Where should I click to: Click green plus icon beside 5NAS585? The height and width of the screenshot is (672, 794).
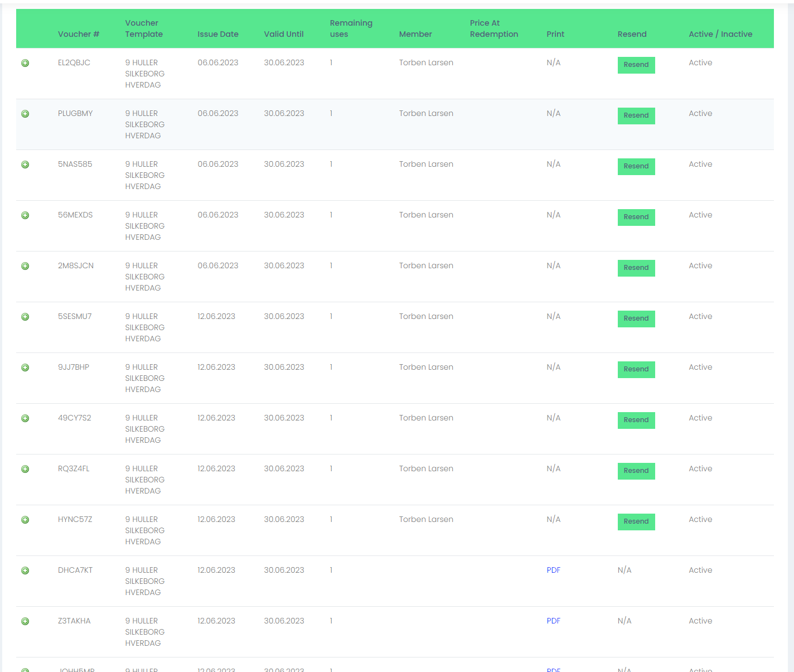(25, 165)
